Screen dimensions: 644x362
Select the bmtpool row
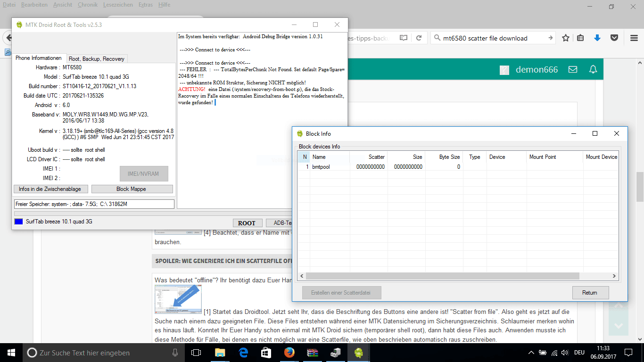tap(458, 167)
